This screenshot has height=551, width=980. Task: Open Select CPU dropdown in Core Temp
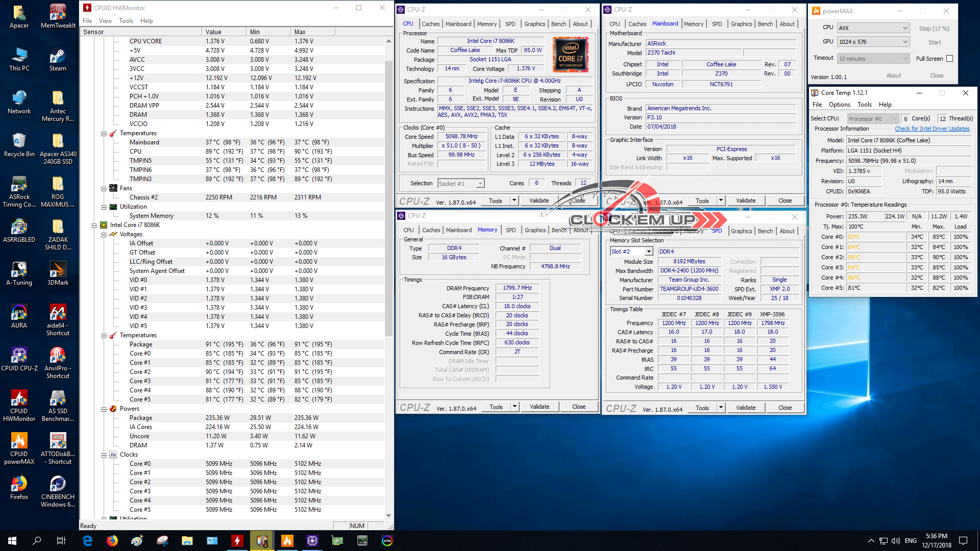pyautogui.click(x=873, y=119)
